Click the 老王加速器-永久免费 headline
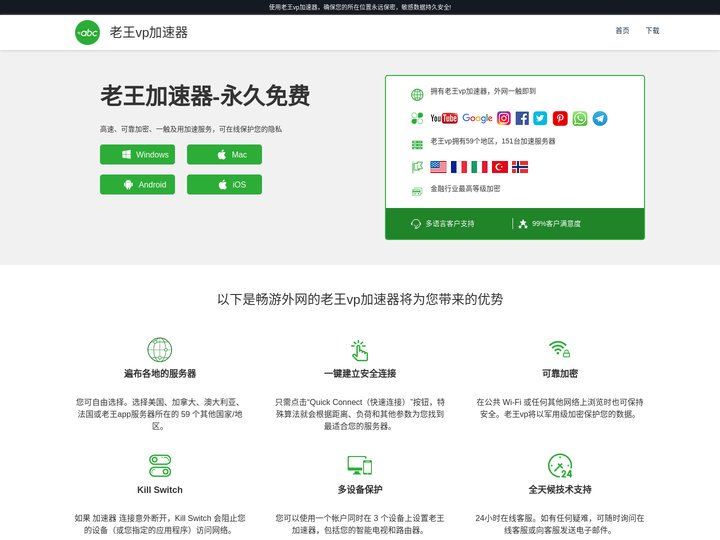 coord(205,96)
